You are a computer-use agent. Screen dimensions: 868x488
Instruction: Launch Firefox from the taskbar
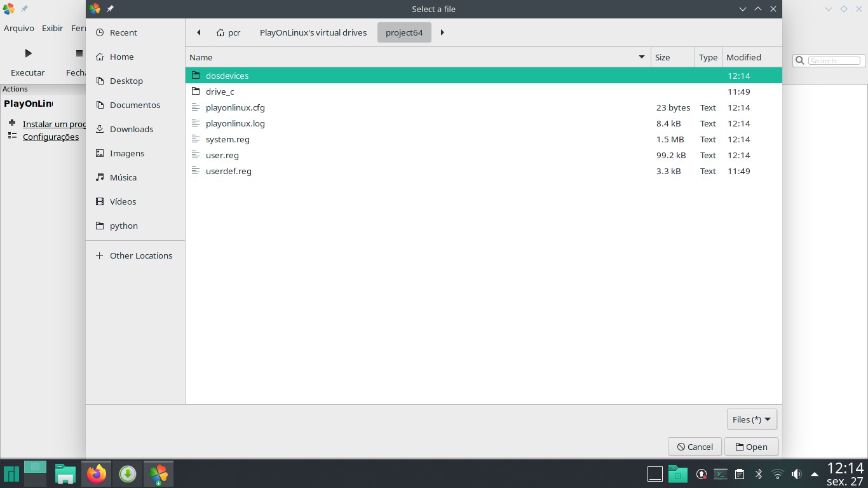pyautogui.click(x=97, y=474)
